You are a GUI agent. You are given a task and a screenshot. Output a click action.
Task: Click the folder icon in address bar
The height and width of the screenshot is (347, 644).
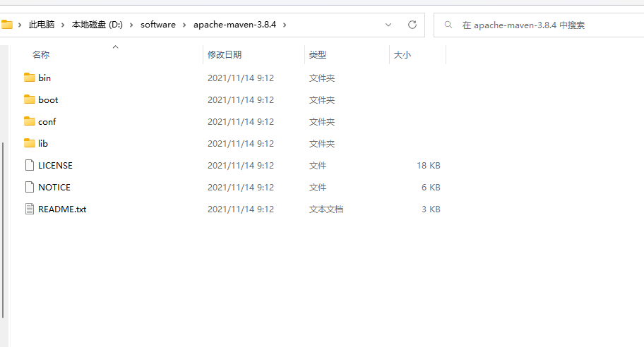(6, 25)
